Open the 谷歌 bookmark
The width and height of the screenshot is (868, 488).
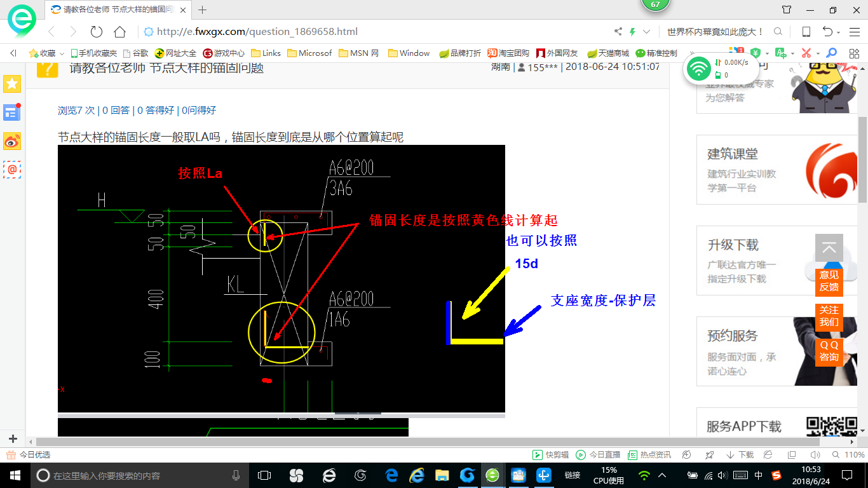pyautogui.click(x=135, y=53)
